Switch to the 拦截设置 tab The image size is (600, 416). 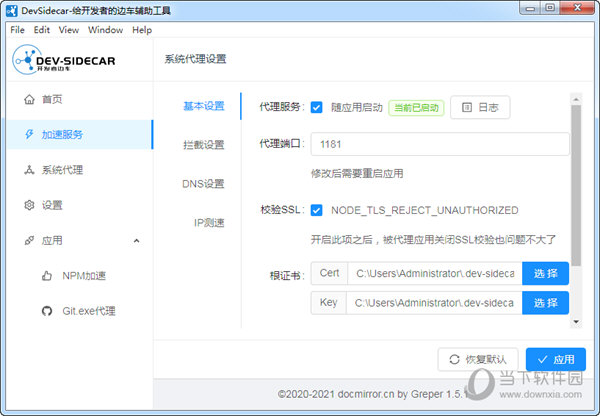click(x=204, y=145)
